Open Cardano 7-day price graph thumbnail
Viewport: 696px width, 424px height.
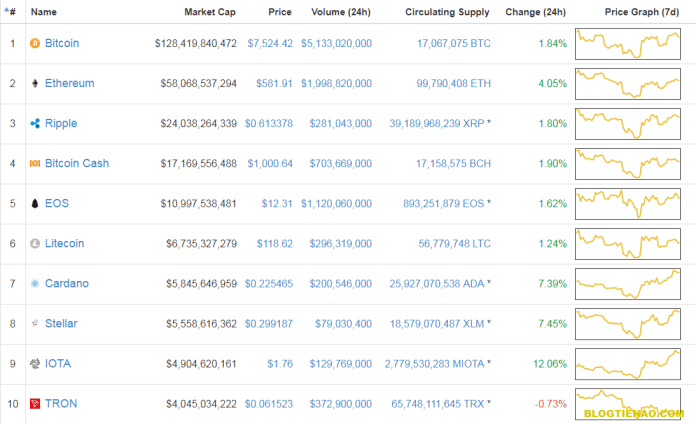(x=628, y=284)
